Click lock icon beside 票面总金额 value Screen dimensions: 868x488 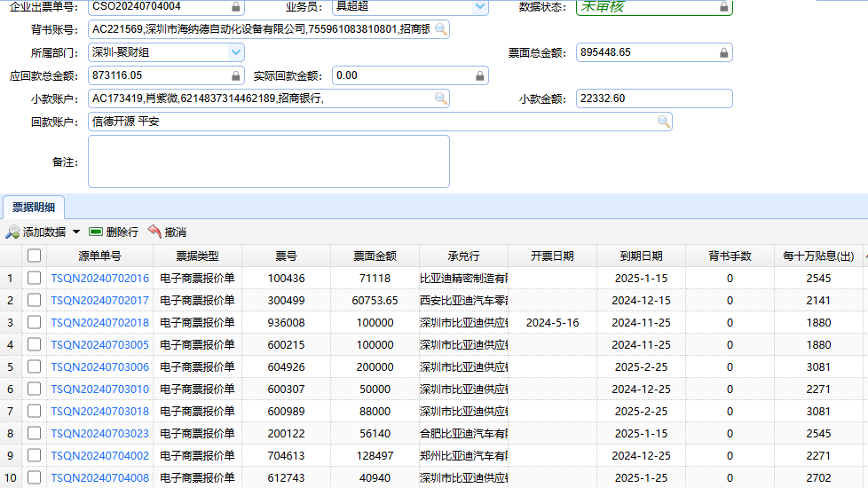(724, 53)
